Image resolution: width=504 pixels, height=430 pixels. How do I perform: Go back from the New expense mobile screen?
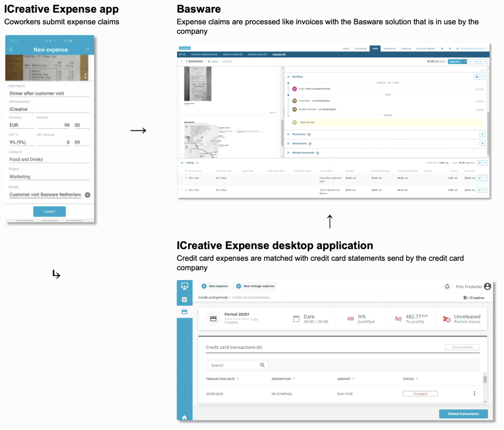pyautogui.click(x=11, y=50)
